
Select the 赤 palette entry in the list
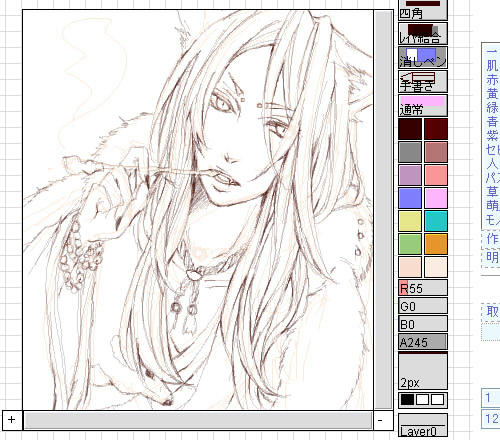(493, 80)
